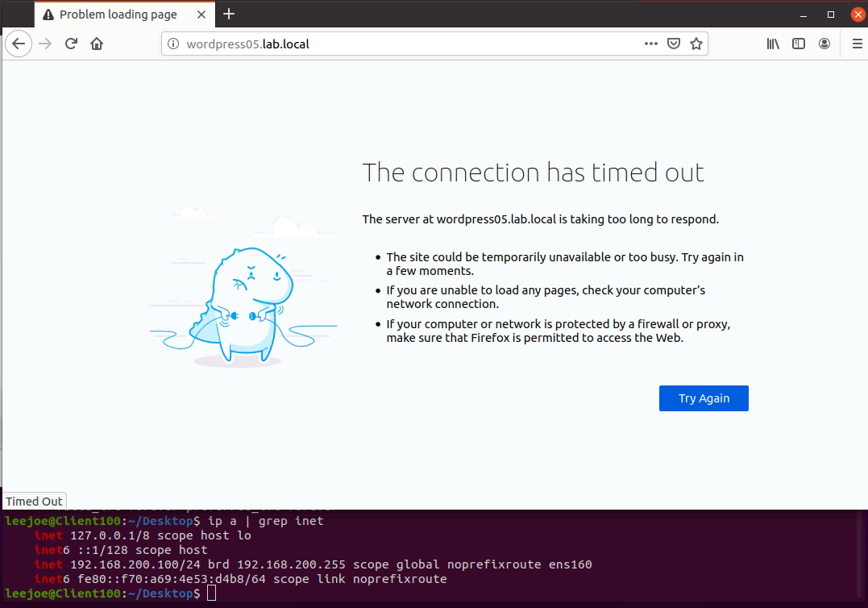Image resolution: width=868 pixels, height=608 pixels.
Task: Close the Firefox window
Action: pyautogui.click(x=858, y=15)
